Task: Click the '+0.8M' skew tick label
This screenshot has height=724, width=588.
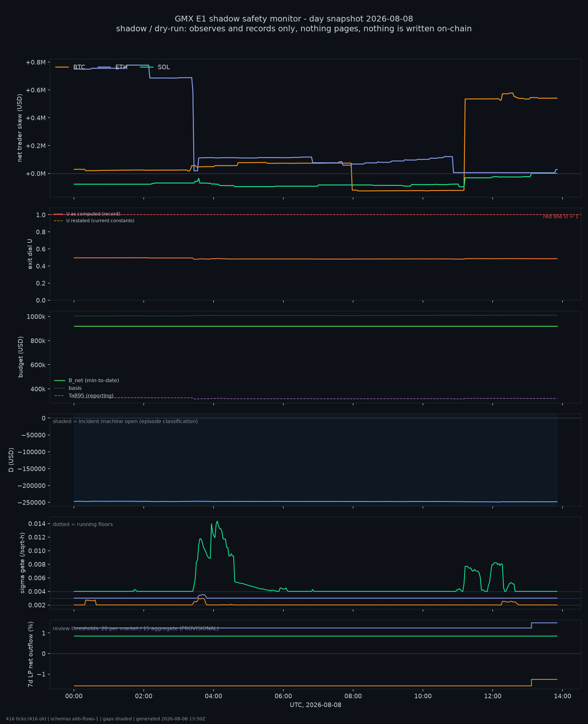Action: coord(36,62)
